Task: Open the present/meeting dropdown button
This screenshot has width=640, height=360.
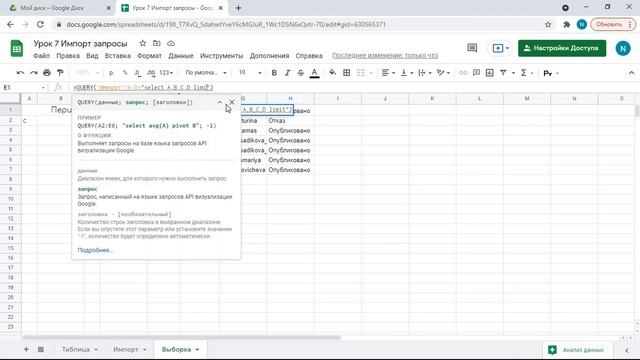Action: (x=500, y=48)
